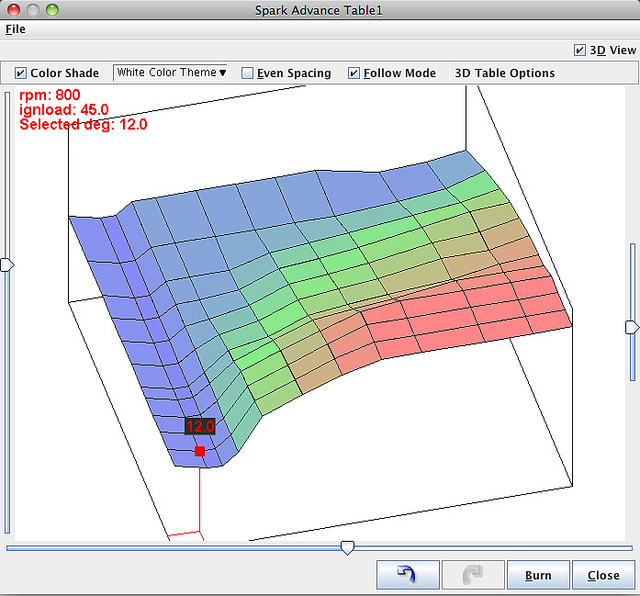The image size is (640, 596).
Task: Open the File menu
Action: (x=15, y=29)
